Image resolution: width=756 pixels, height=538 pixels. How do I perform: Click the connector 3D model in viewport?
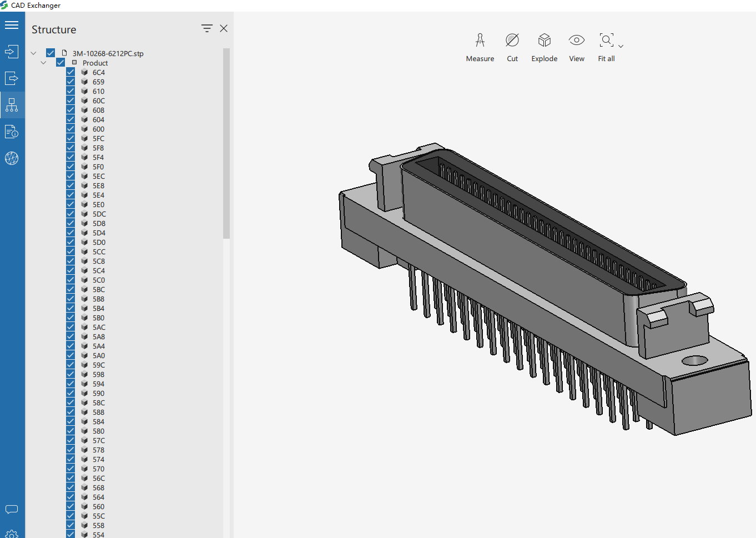[544, 289]
